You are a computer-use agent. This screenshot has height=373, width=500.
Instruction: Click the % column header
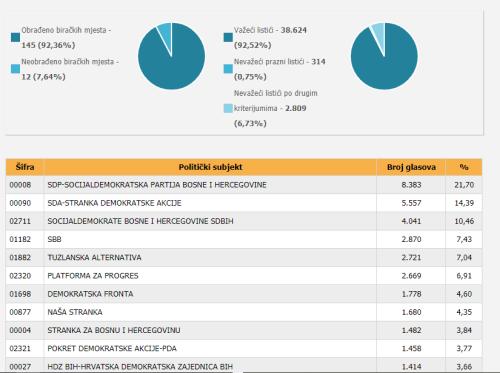pyautogui.click(x=464, y=167)
